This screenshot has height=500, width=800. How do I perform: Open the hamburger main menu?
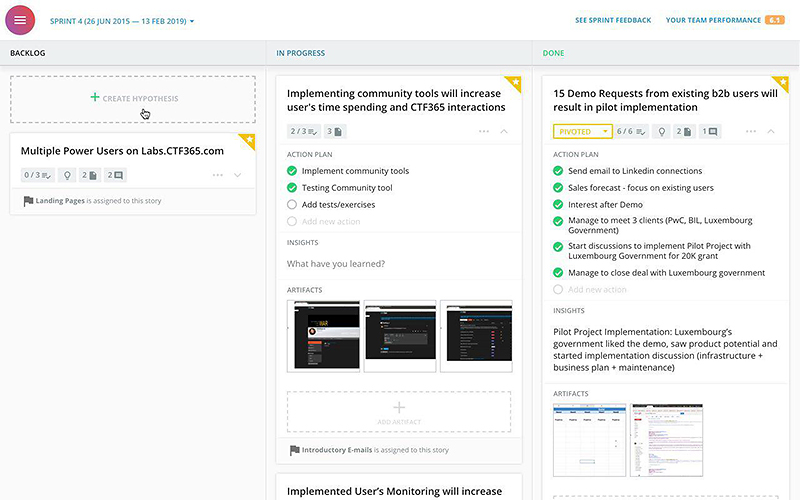coord(20,20)
